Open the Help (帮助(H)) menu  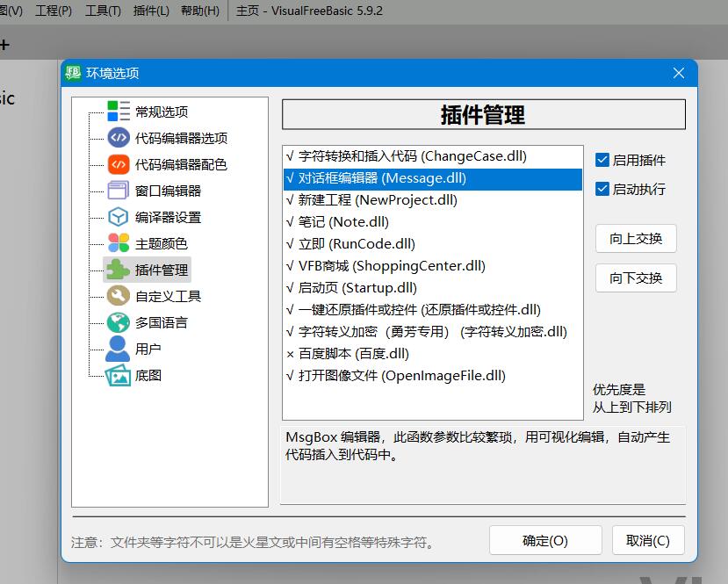pyautogui.click(x=200, y=11)
